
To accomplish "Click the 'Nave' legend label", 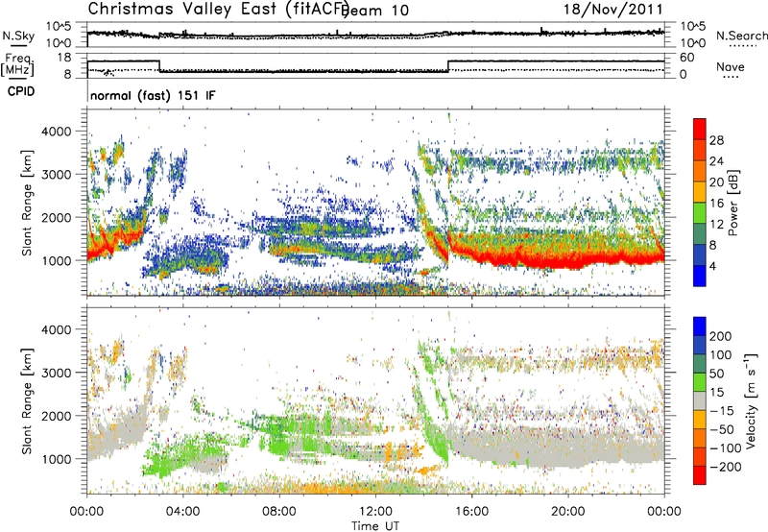I will (x=730, y=66).
